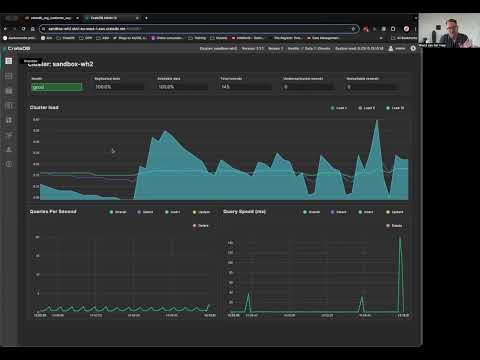Screen dimensions: 480x360
Task: Click the red extension icon beside address bar
Action: [x=366, y=29]
